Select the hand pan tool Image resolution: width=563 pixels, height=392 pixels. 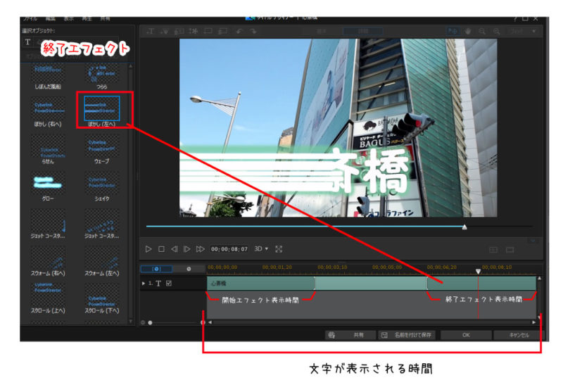[467, 31]
